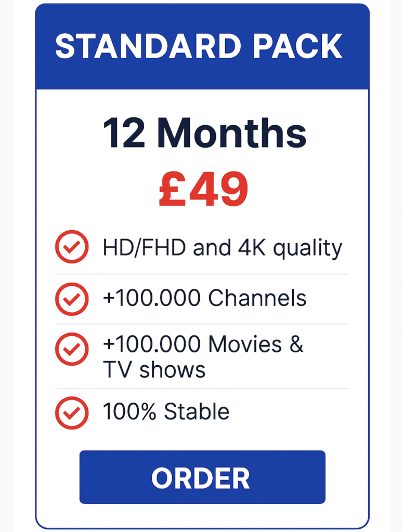Click the word 'quality' in the first feature
This screenshot has height=532, width=403.
(308, 248)
